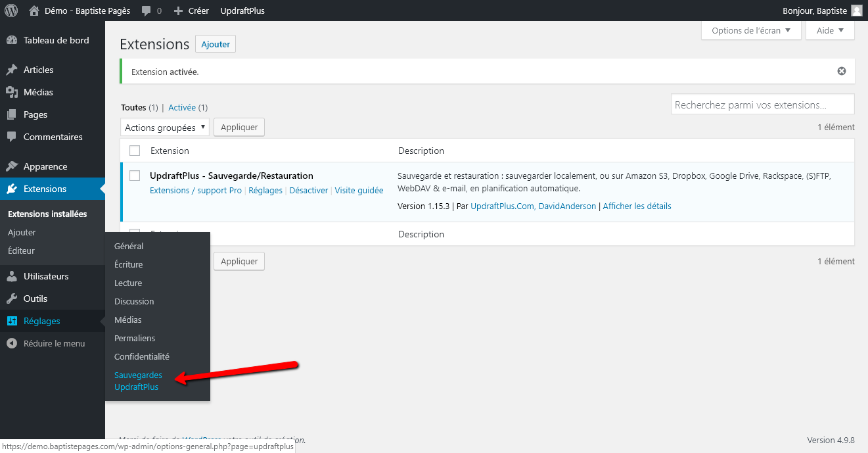Click the Désactiver link for UpdraftPlus
The width and height of the screenshot is (868, 453).
tap(309, 190)
